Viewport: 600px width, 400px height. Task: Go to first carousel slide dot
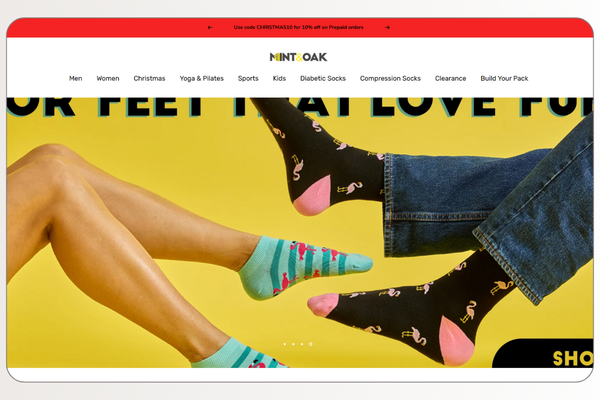point(285,344)
